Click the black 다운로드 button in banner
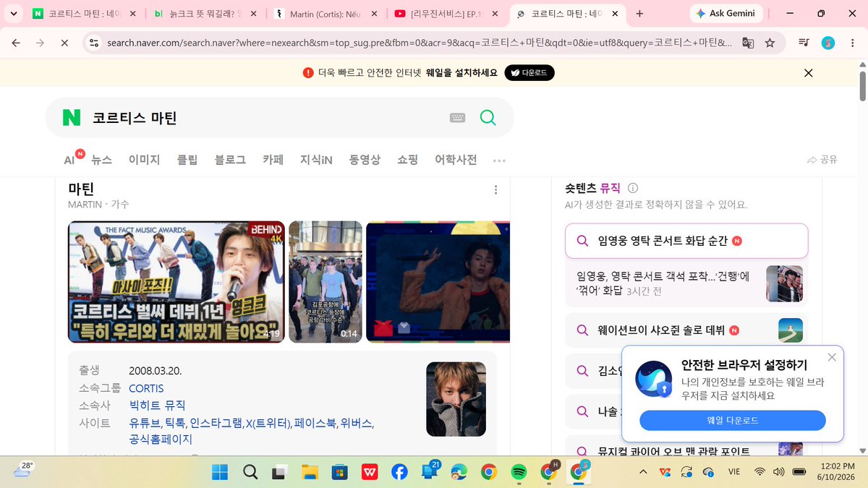868x488 pixels. (x=529, y=72)
